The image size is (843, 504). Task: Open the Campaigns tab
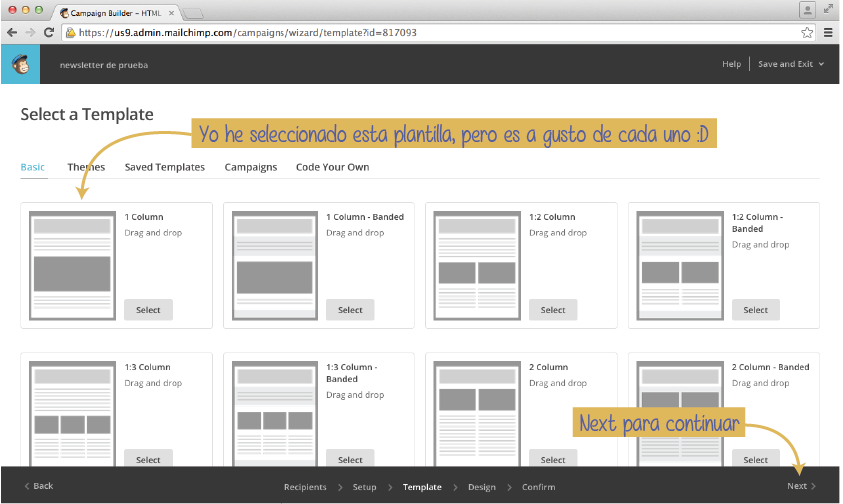(251, 167)
